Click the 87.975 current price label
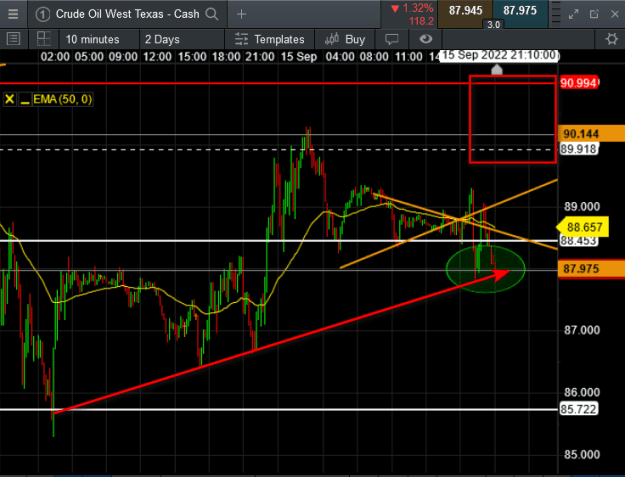Image resolution: width=625 pixels, height=477 pixels. point(591,269)
